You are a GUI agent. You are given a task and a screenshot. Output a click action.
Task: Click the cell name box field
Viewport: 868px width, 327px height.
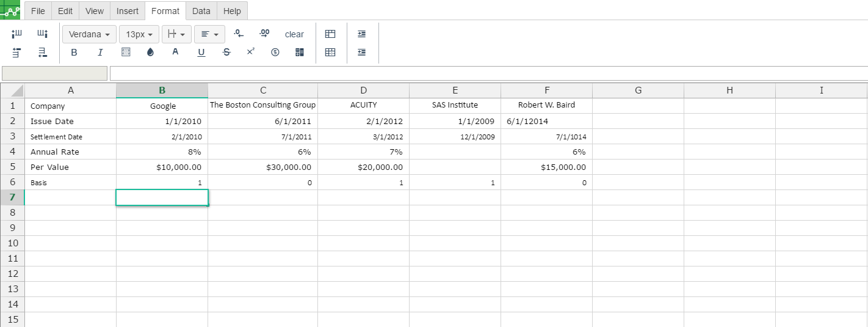[55, 73]
